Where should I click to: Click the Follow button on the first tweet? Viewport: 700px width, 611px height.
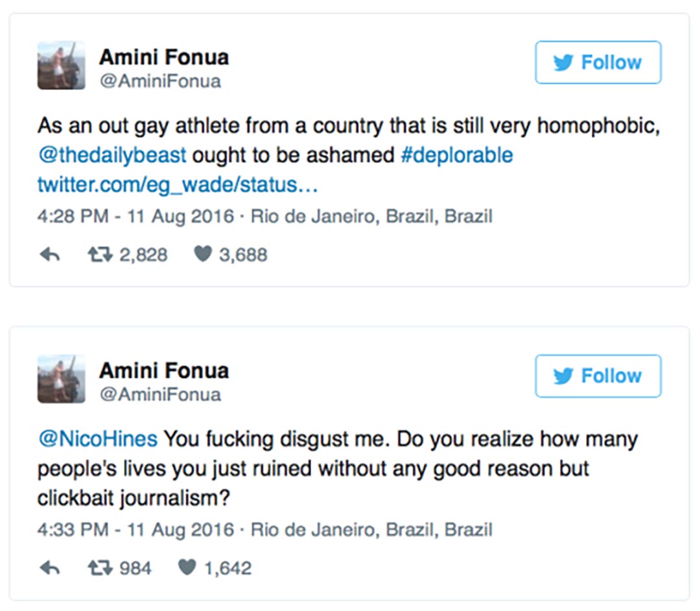[598, 62]
